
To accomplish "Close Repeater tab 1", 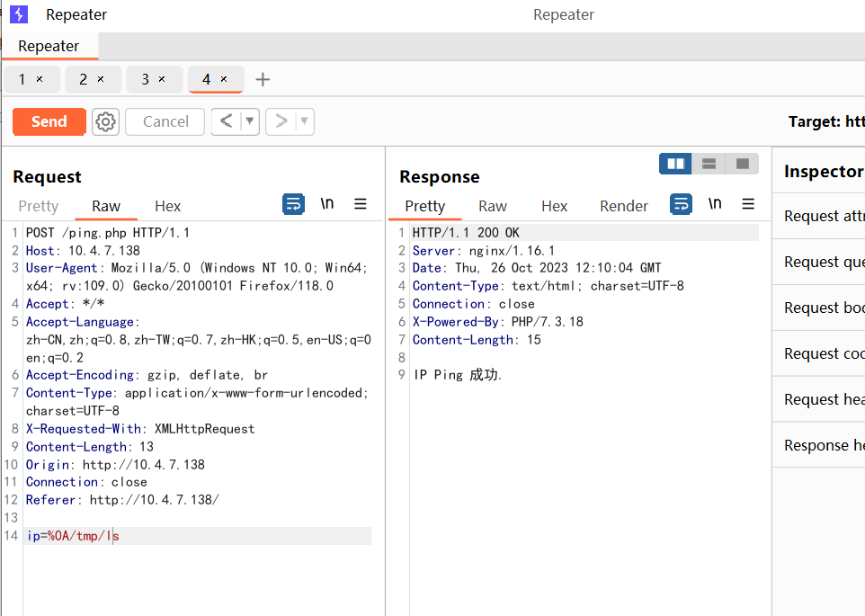I will (40, 79).
